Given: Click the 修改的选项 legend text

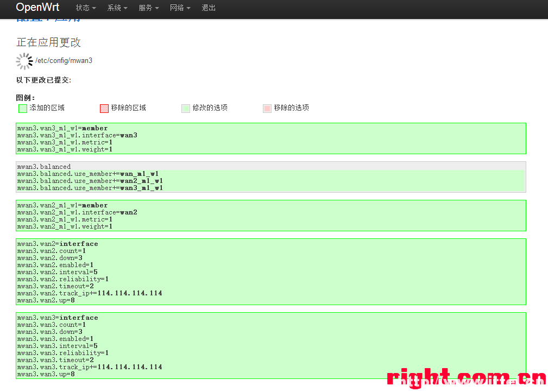Looking at the screenshot, I should [210, 108].
